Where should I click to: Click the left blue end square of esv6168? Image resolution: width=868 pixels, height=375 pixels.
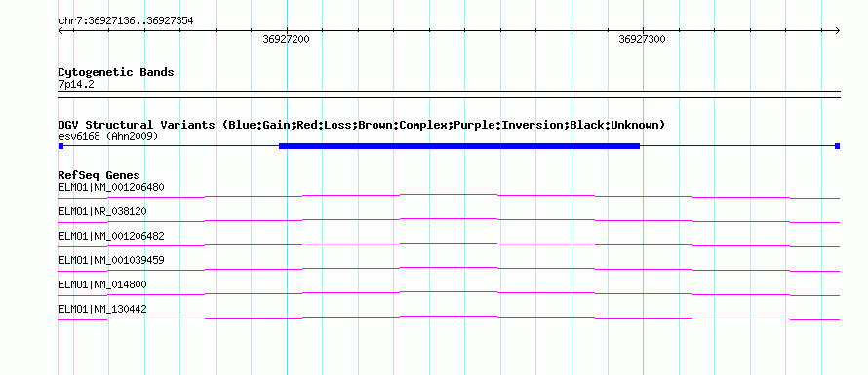pyautogui.click(x=60, y=146)
